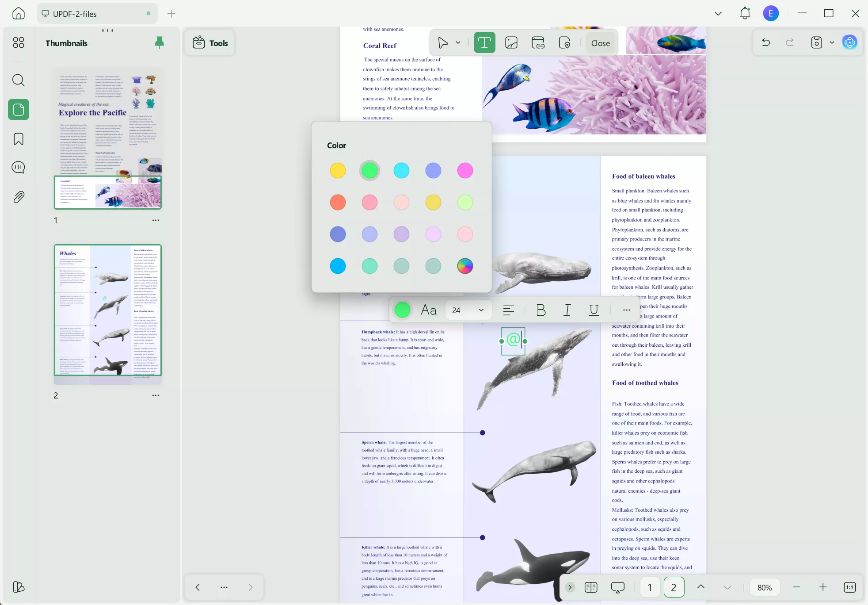Close the annotation toolbar
Image resolution: width=868 pixels, height=605 pixels.
[x=600, y=42]
